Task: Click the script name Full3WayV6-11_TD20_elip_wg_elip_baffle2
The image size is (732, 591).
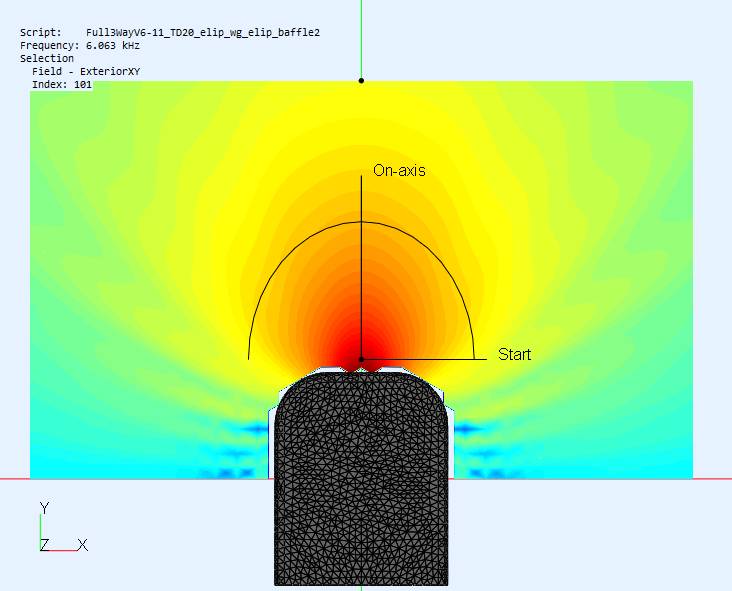Action: point(203,33)
